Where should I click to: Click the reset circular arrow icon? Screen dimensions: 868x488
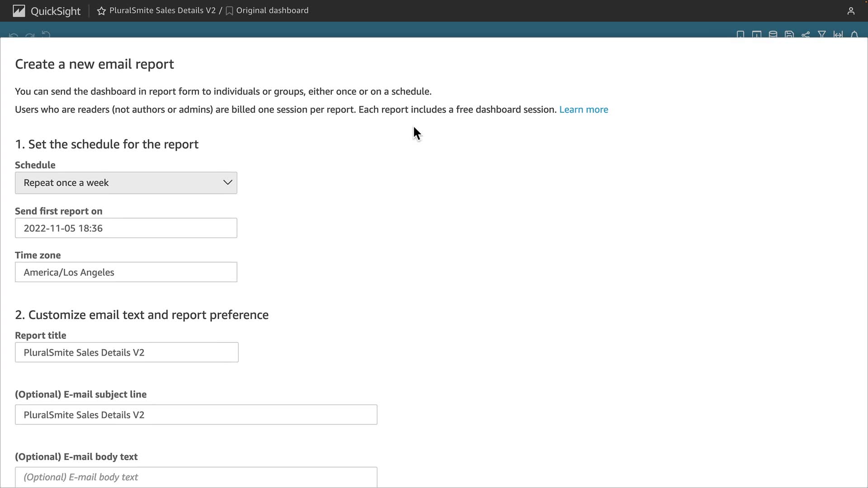(46, 35)
